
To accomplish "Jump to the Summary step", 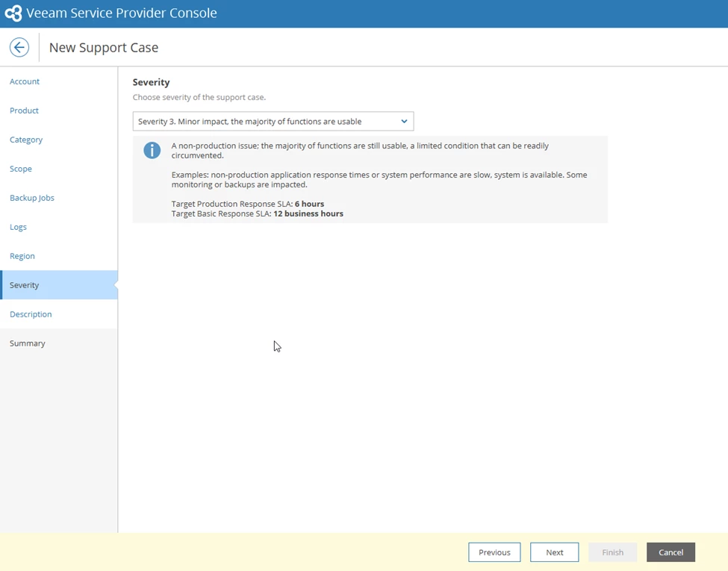I will (28, 343).
